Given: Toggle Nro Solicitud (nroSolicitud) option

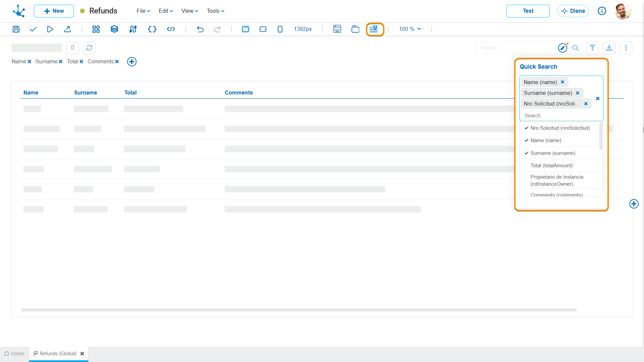Looking at the screenshot, I should click(x=559, y=128).
